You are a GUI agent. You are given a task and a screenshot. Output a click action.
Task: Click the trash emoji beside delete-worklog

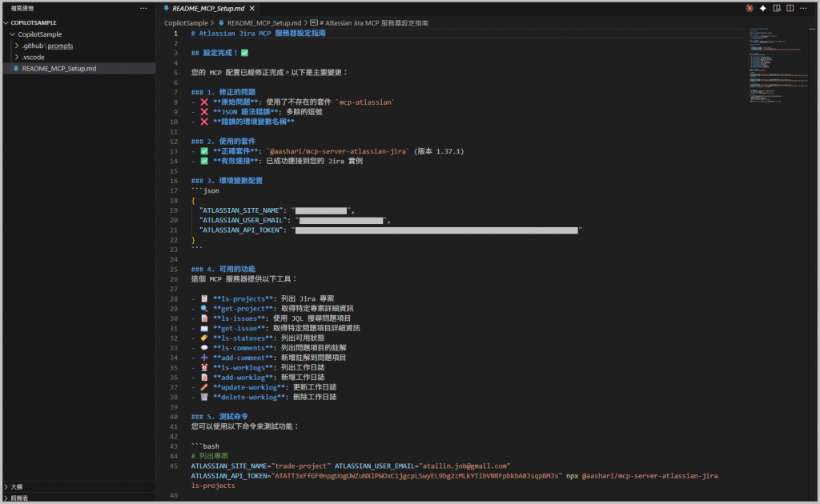(x=204, y=398)
